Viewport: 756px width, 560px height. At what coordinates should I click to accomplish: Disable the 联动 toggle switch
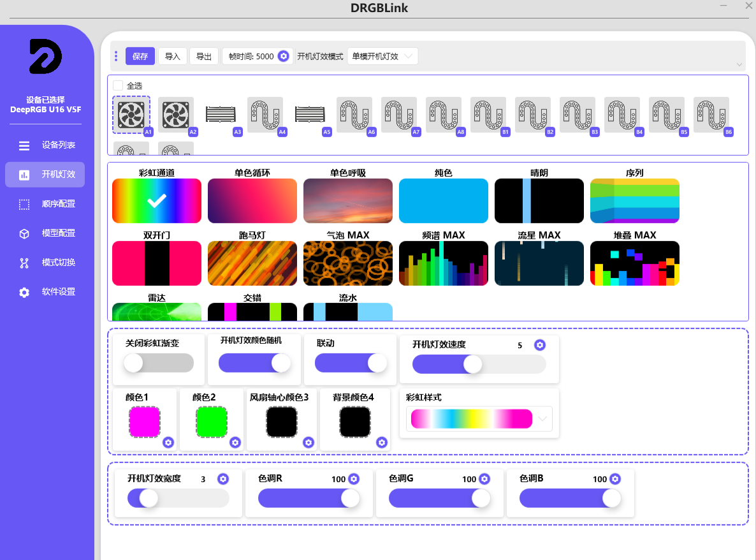(351, 363)
